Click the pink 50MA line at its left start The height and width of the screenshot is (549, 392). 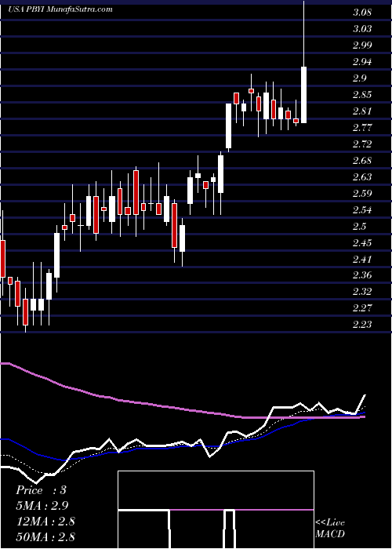(4, 364)
